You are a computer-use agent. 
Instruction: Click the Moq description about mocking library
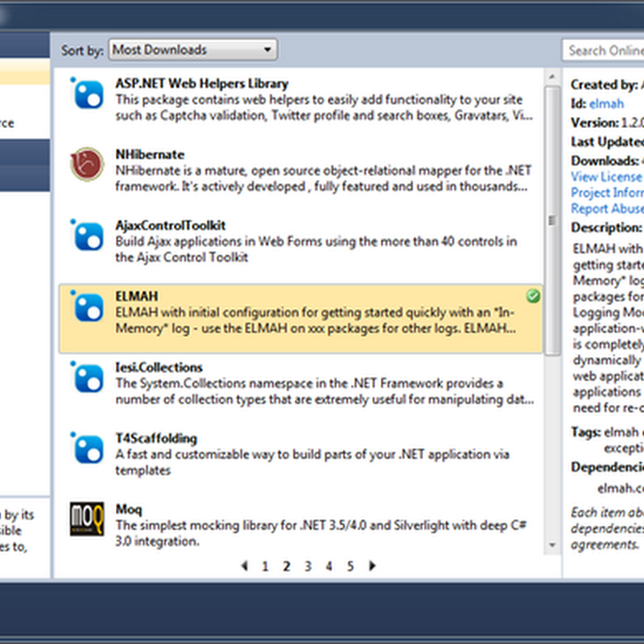click(320, 533)
